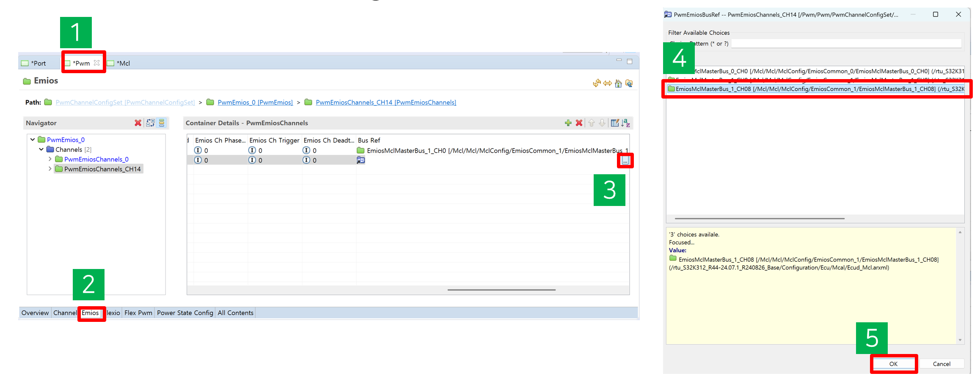Toggle the Navigator list layout button
This screenshot has height=387, width=980.
[162, 123]
